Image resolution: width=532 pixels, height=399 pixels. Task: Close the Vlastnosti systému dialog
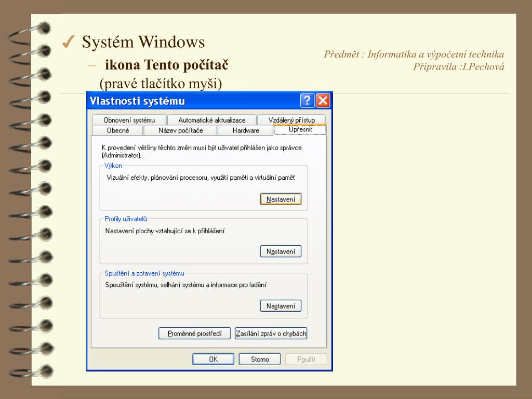(323, 101)
